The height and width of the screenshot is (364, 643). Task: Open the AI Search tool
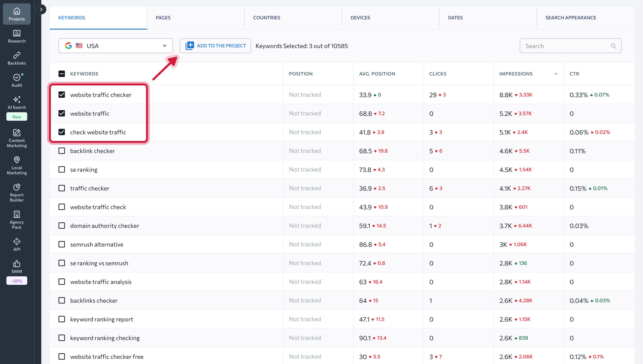point(16,103)
